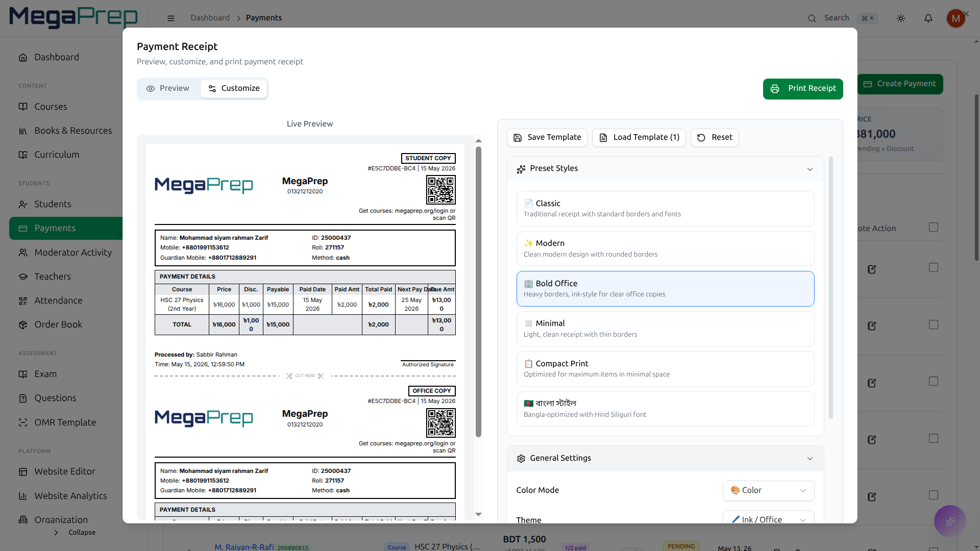Click Save Template
The image size is (980, 551).
[x=547, y=138]
